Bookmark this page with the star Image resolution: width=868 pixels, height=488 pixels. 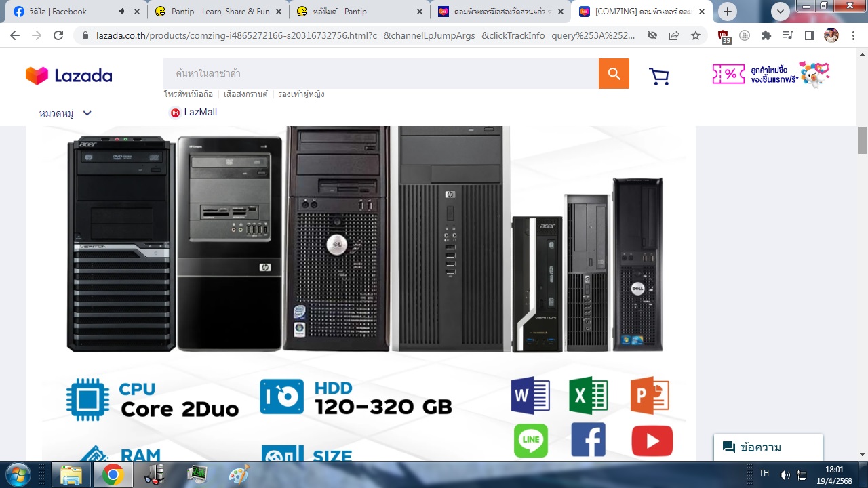[x=696, y=35]
